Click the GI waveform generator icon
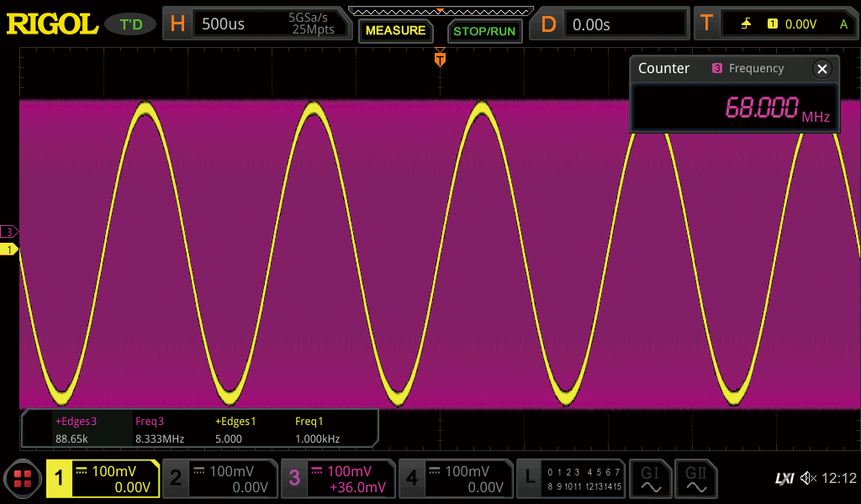Image resolution: width=861 pixels, height=504 pixels. pyautogui.click(x=650, y=479)
